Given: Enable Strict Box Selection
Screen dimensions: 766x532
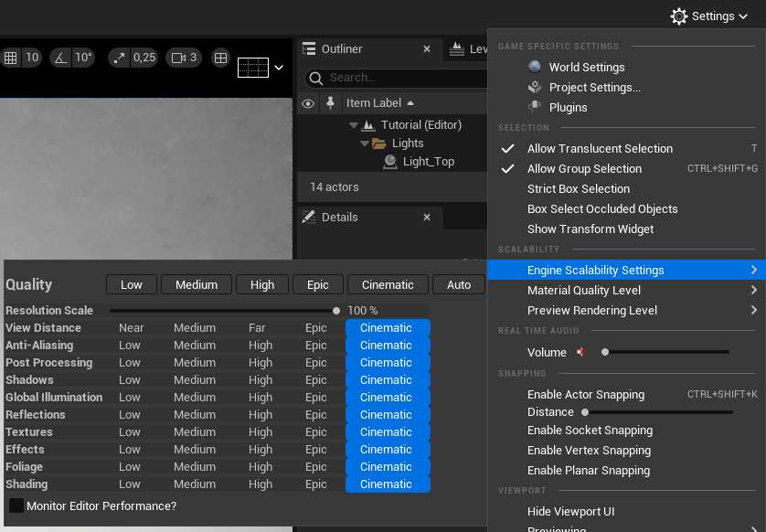Looking at the screenshot, I should point(627,188).
